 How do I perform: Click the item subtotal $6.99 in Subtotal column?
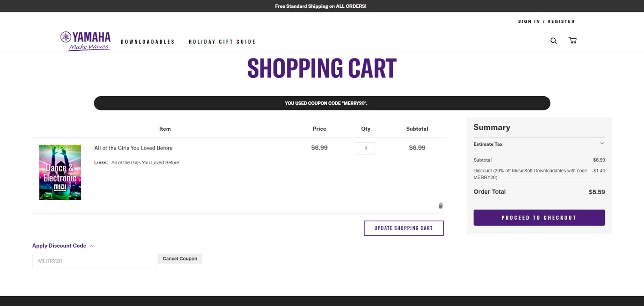(417, 148)
